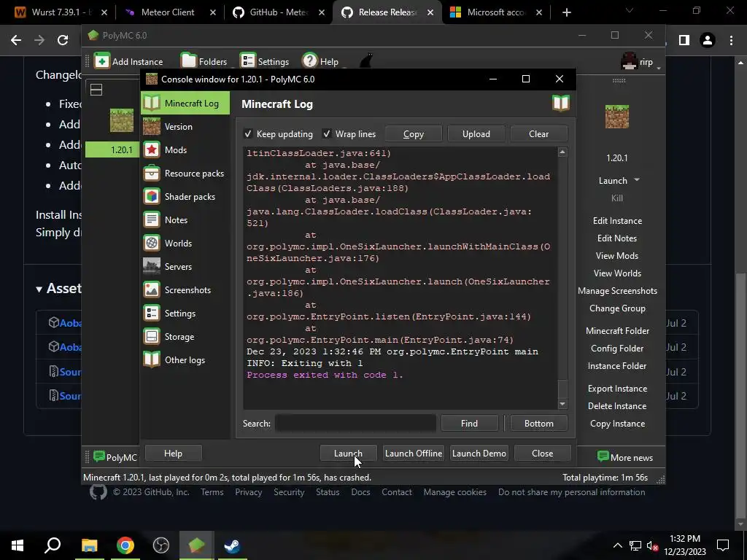Open File Explorer from taskbar
This screenshot has width=747, height=560.
click(x=90, y=545)
